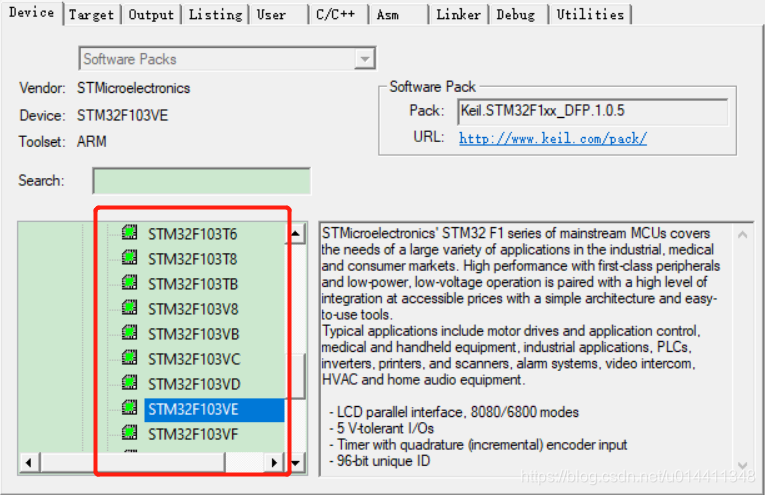This screenshot has height=495, width=765.
Task: Click chip icon beside STM32F103V8
Action: [129, 307]
